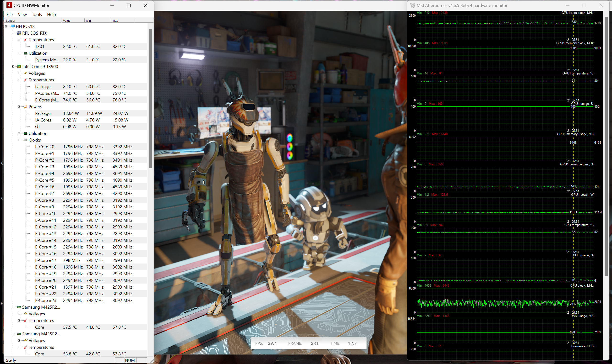Click the first Samsung M425R2 memory icon
The width and height of the screenshot is (612, 364).
(x=19, y=307)
